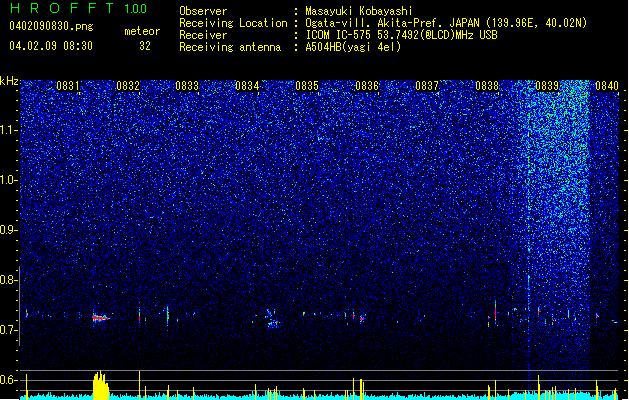The height and width of the screenshot is (400, 629).
Task: Click the 0839 time marker
Action: tap(547, 86)
